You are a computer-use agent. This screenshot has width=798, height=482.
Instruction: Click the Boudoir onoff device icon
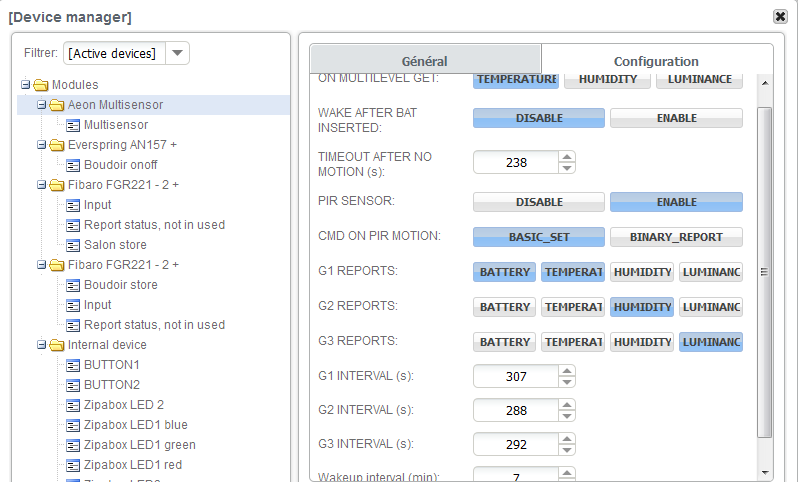(73, 165)
